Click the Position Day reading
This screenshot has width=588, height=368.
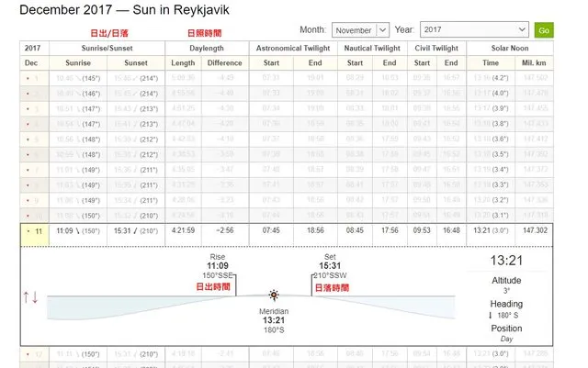click(x=506, y=333)
